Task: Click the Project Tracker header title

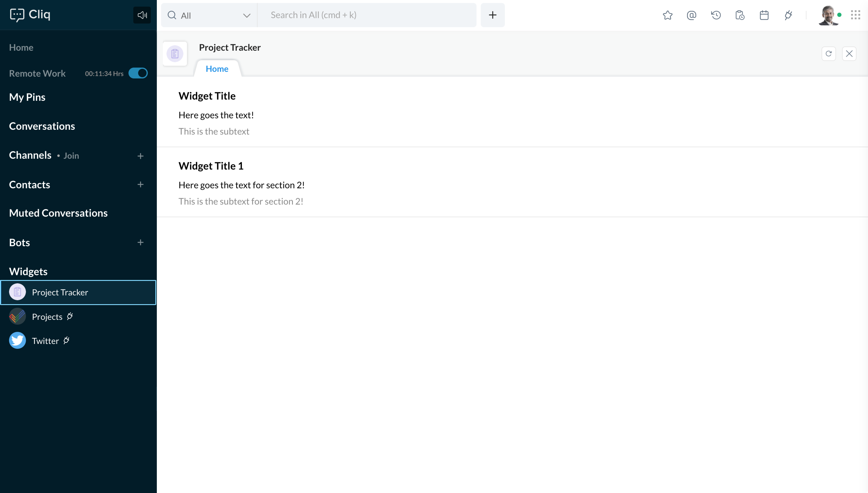Action: point(230,47)
